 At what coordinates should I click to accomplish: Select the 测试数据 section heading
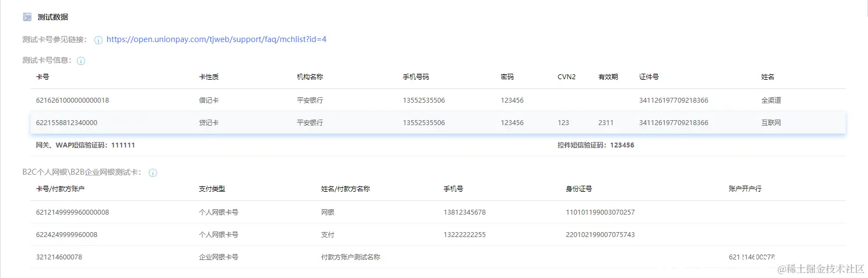point(53,17)
